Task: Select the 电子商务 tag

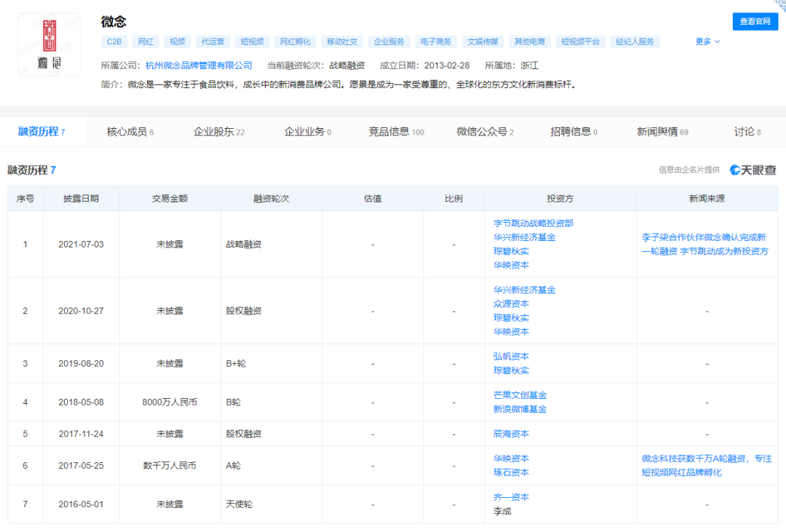Action: pos(436,41)
